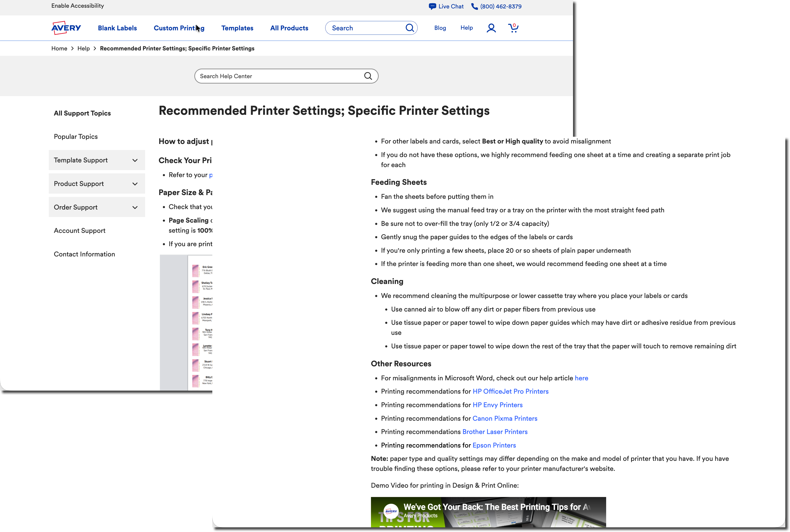This screenshot has height=532, width=790.
Task: Open the Templates menu
Action: point(238,28)
